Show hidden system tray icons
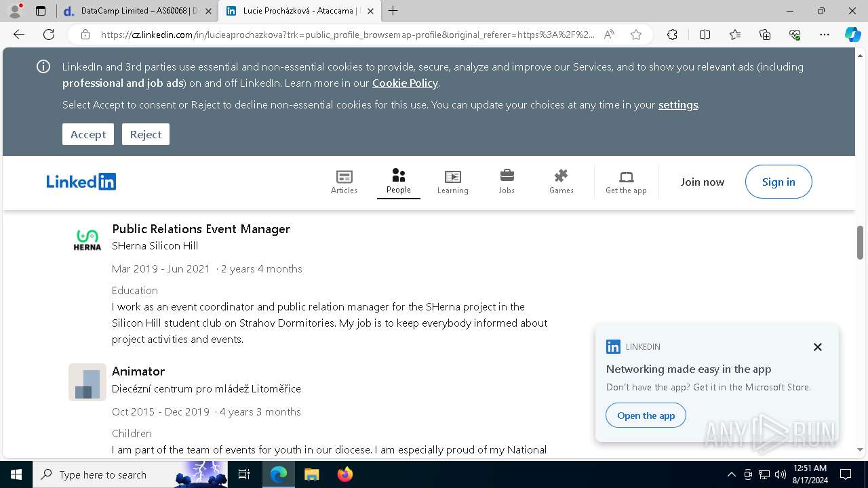The height and width of the screenshot is (488, 868). pyautogui.click(x=731, y=474)
